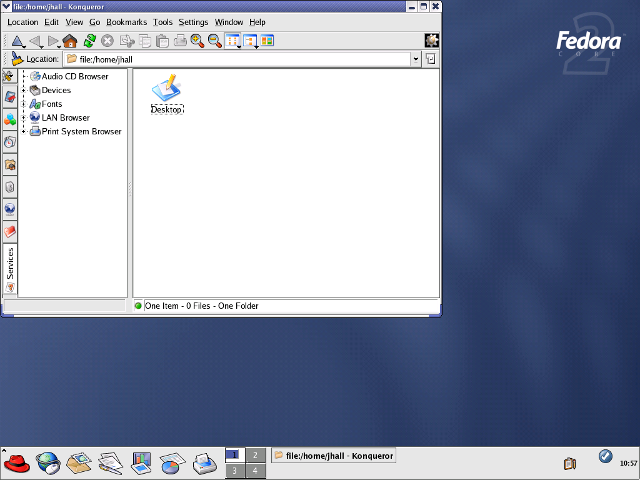The height and width of the screenshot is (480, 640).
Task: Click Konqueror taskbar window button
Action: tap(333, 456)
